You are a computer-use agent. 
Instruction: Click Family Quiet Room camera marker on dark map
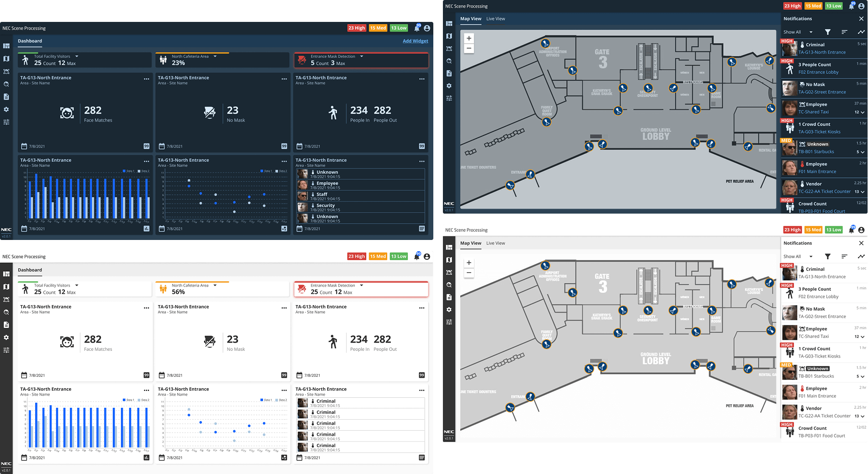547,122
